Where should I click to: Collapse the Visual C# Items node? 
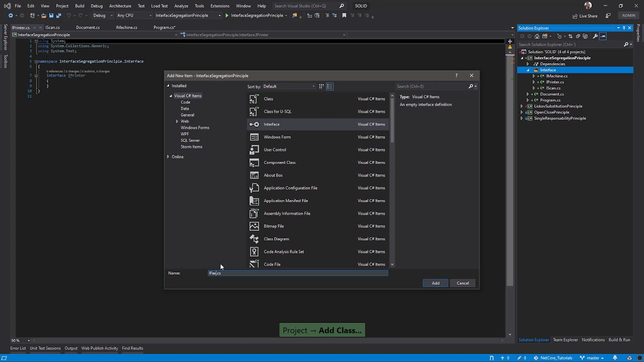(x=171, y=96)
